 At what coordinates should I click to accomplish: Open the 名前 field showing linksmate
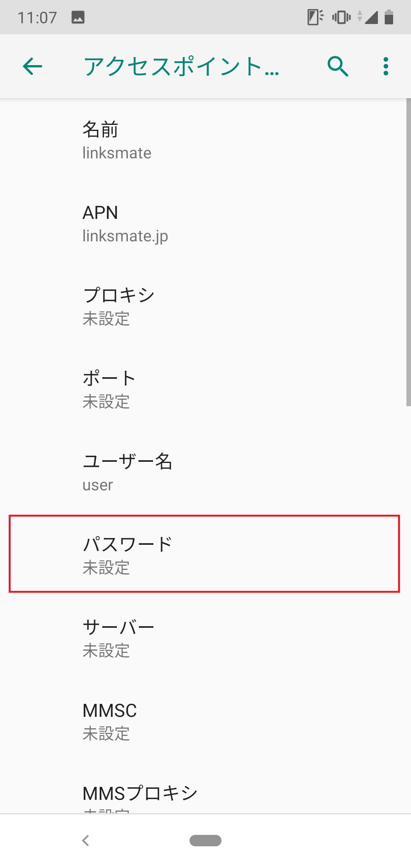coord(205,140)
